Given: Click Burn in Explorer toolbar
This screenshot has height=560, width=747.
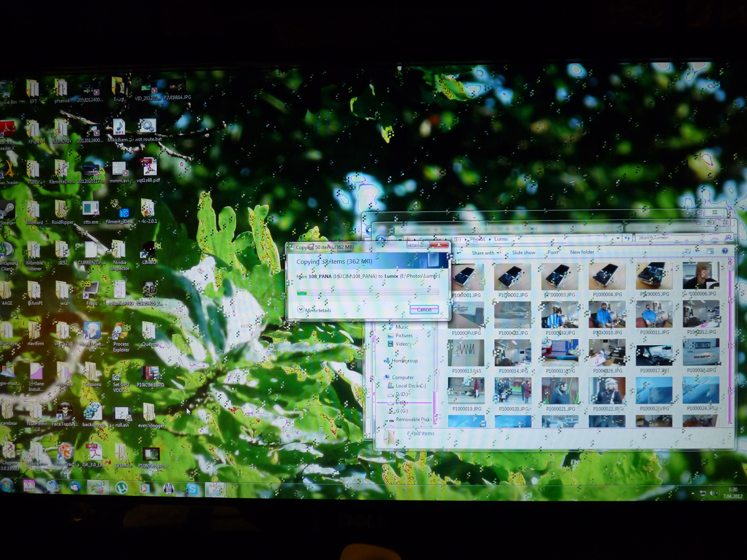Looking at the screenshot, I should [552, 252].
